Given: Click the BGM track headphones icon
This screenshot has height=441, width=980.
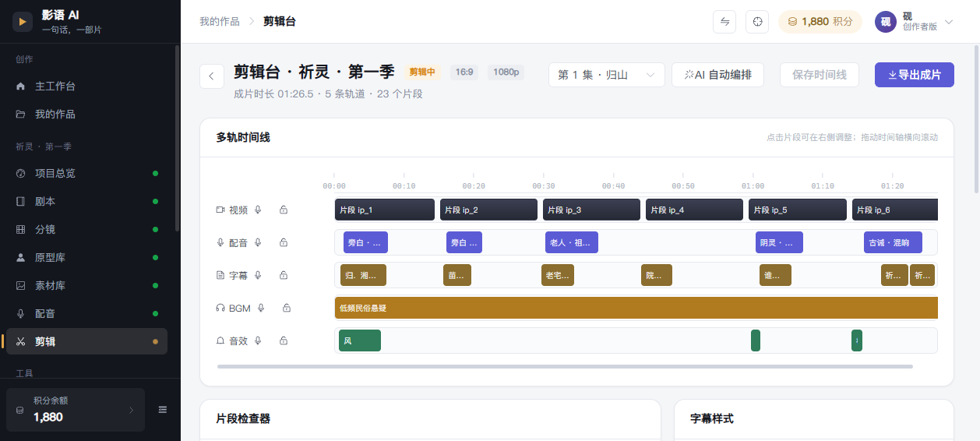Looking at the screenshot, I should [x=220, y=308].
